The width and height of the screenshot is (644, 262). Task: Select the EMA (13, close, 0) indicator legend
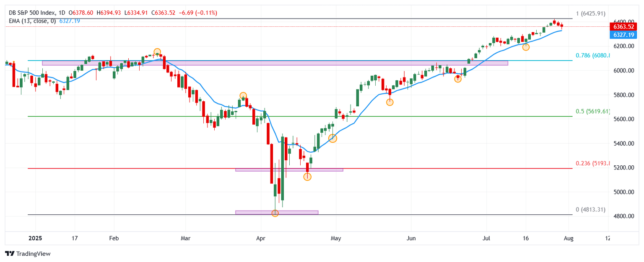coord(34,21)
